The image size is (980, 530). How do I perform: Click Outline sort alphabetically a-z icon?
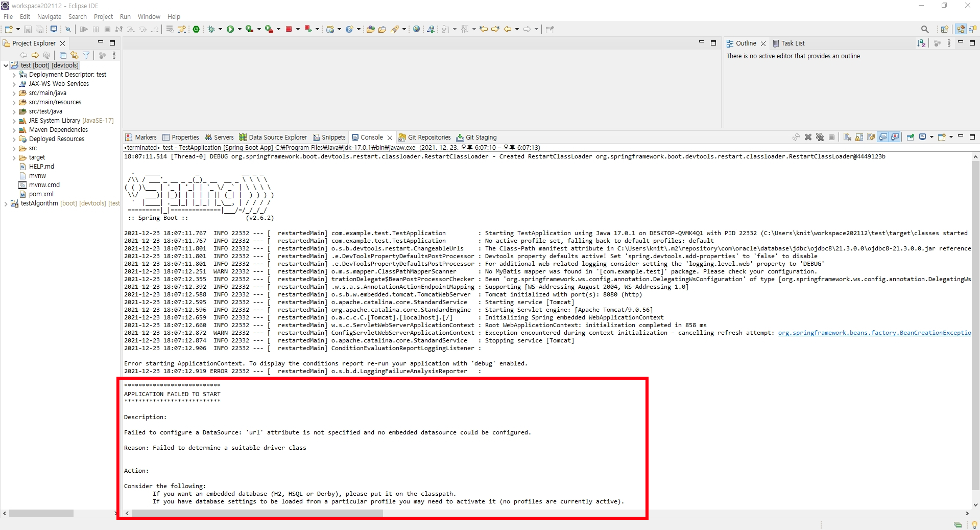pyautogui.click(x=921, y=43)
